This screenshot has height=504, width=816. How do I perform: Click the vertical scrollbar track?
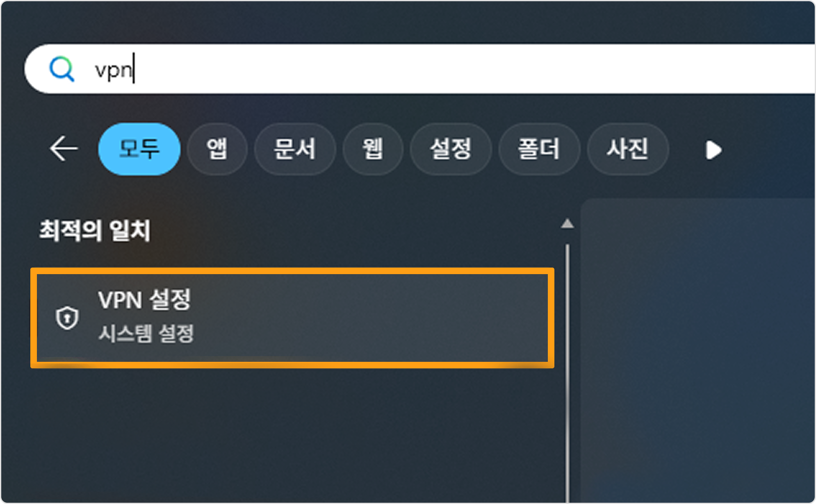pyautogui.click(x=568, y=373)
